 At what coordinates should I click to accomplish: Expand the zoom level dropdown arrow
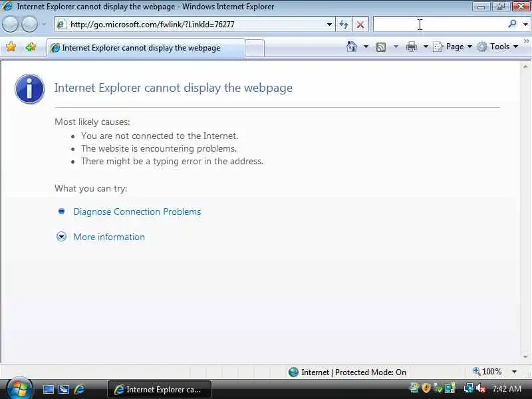tap(514, 372)
